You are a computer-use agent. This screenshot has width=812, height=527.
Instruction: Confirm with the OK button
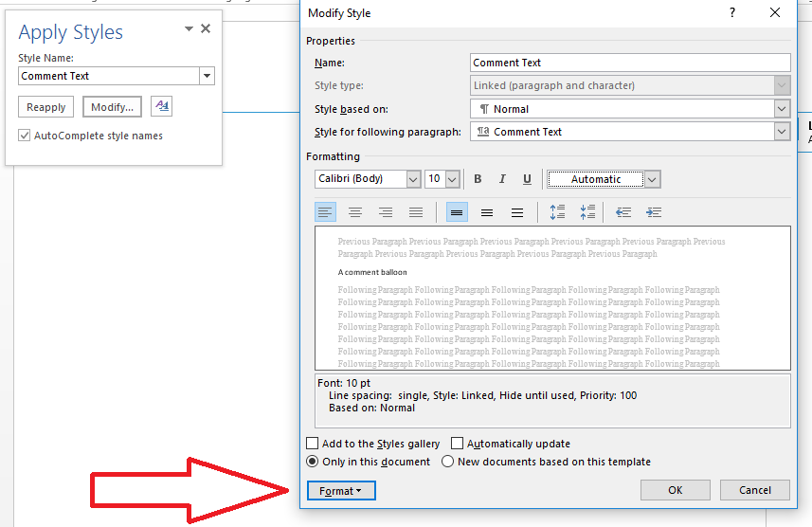675,490
